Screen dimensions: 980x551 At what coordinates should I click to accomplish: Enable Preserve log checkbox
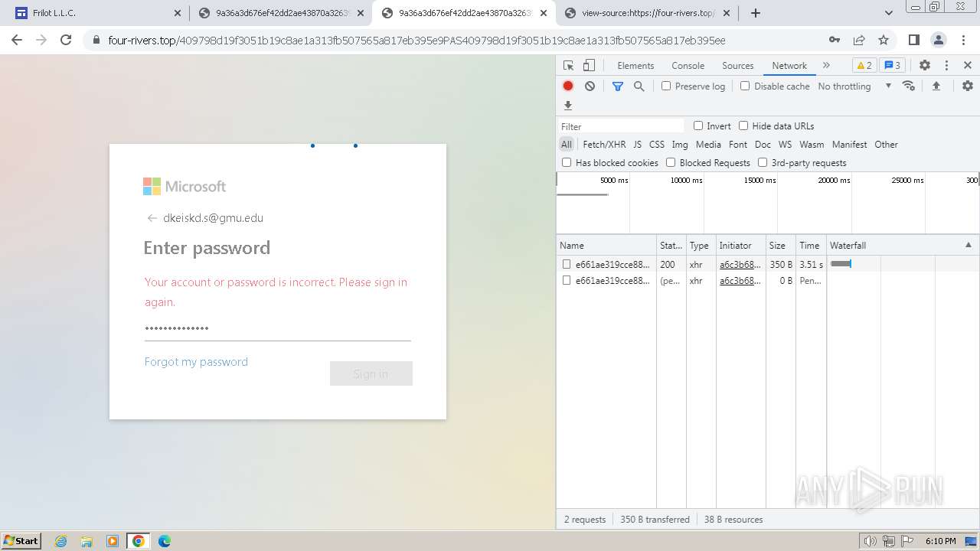click(666, 86)
